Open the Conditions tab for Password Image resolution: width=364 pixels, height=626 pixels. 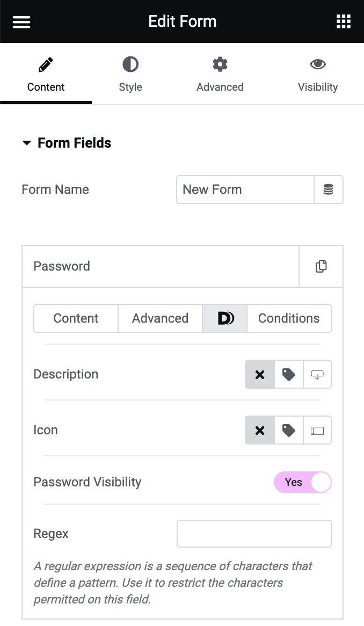[289, 318]
